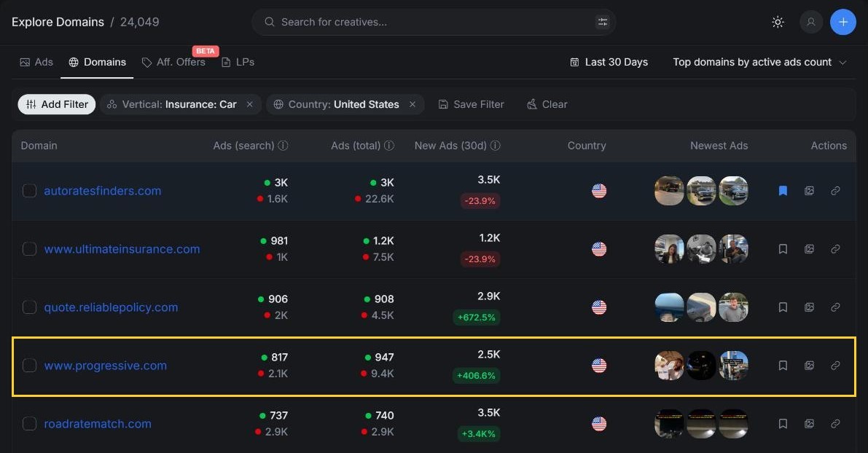Screen dimensions: 868x453
Task: Open Top domains by active ads count dropdown
Action: tap(759, 62)
